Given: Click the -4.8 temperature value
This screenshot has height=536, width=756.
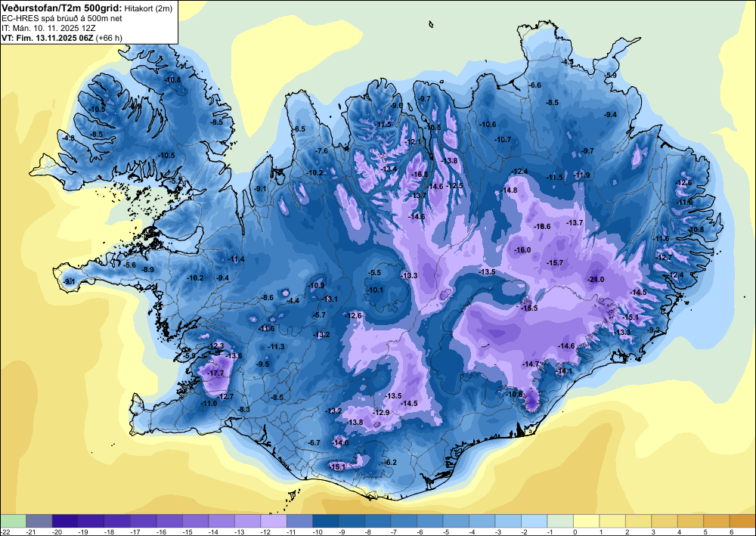Looking at the screenshot, I should (69, 138).
